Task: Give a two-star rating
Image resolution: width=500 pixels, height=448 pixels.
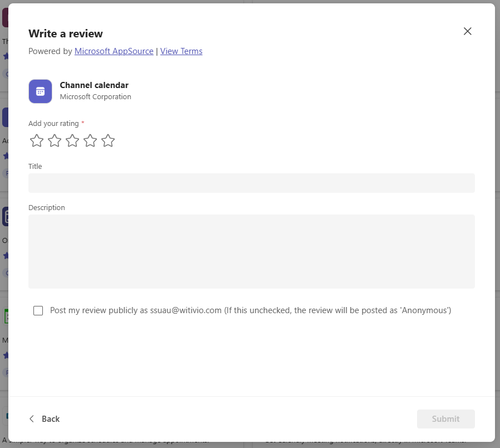Action: tap(55, 141)
